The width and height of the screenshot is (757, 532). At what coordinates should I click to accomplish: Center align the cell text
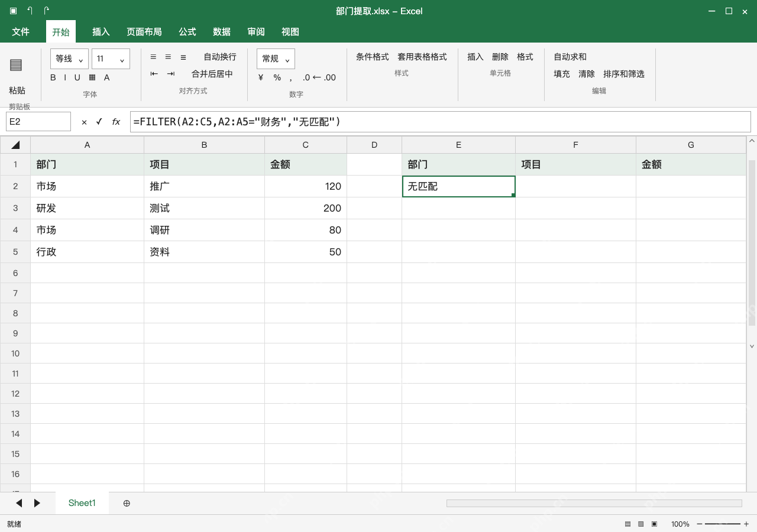pos(168,57)
